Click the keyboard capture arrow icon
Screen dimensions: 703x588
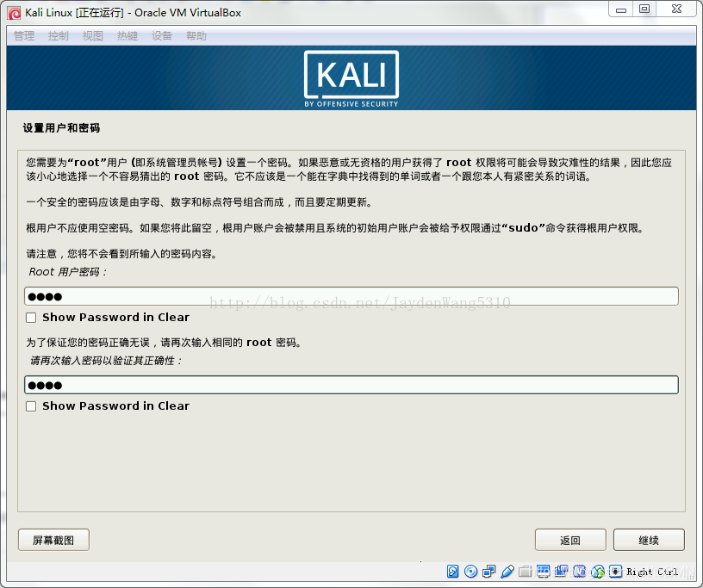click(x=616, y=572)
